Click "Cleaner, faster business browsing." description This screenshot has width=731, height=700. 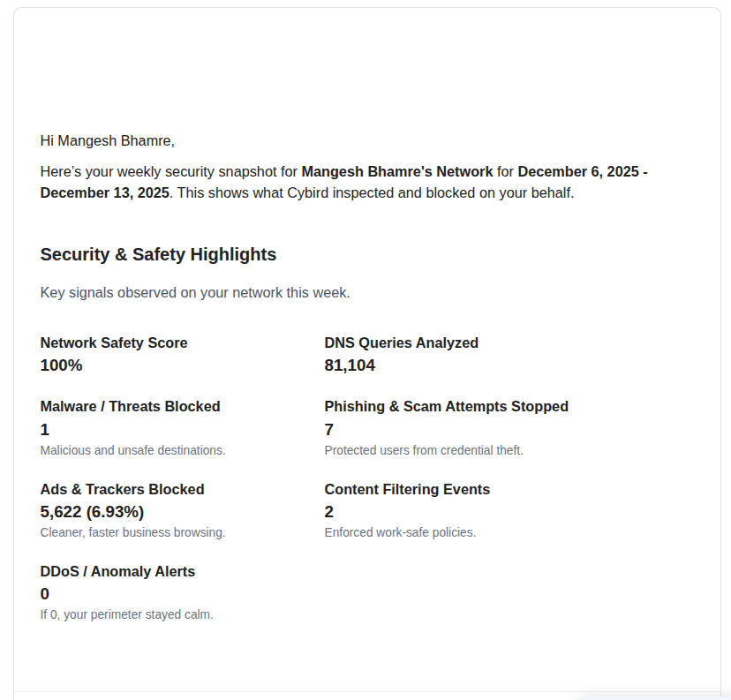[132, 532]
